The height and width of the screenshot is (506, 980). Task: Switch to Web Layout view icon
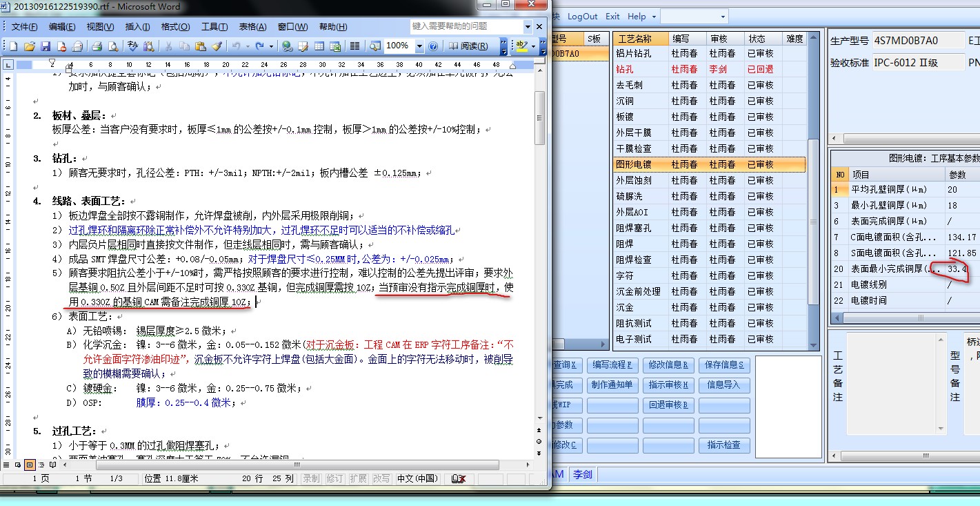click(x=18, y=465)
